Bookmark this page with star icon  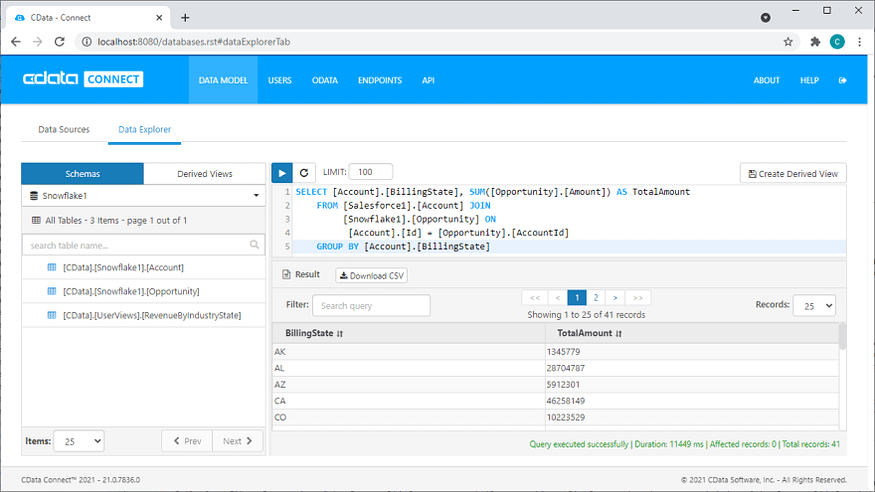(x=788, y=42)
